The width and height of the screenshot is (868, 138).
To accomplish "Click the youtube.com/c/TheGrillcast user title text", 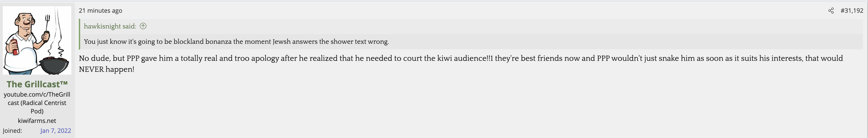I will (x=37, y=95).
